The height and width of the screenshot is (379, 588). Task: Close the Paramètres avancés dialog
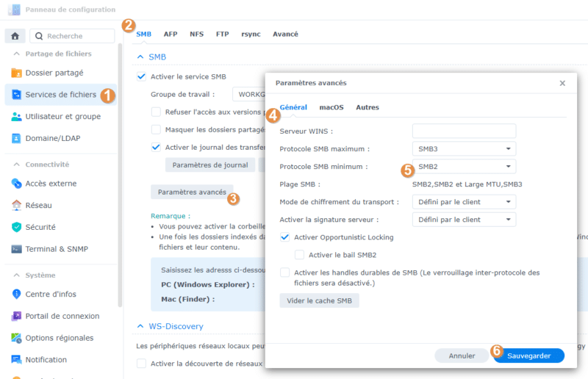(x=562, y=83)
